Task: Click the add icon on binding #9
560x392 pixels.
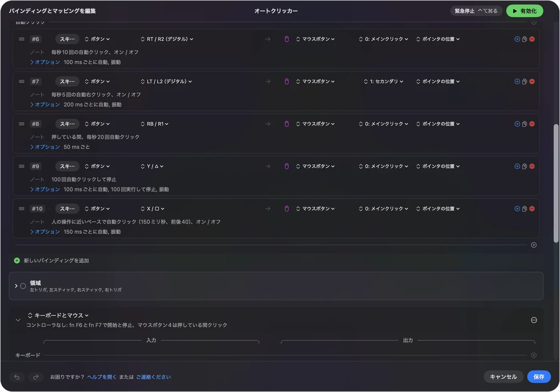Action: [x=517, y=166]
